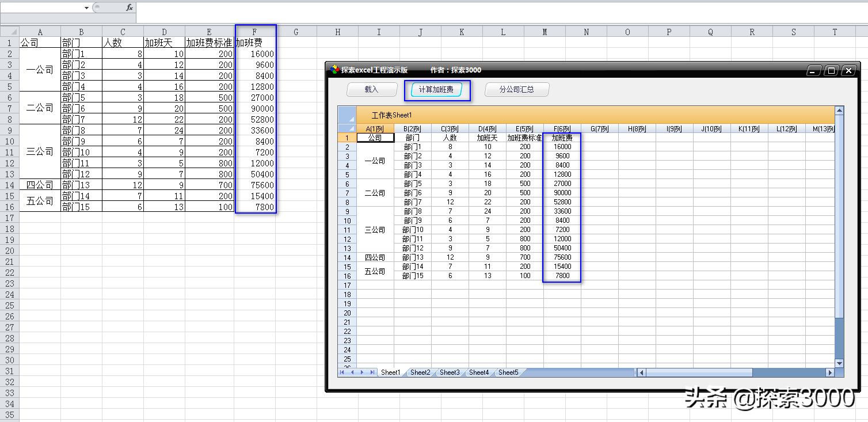Switch to the Sheet2 tab in dialog

tap(420, 372)
